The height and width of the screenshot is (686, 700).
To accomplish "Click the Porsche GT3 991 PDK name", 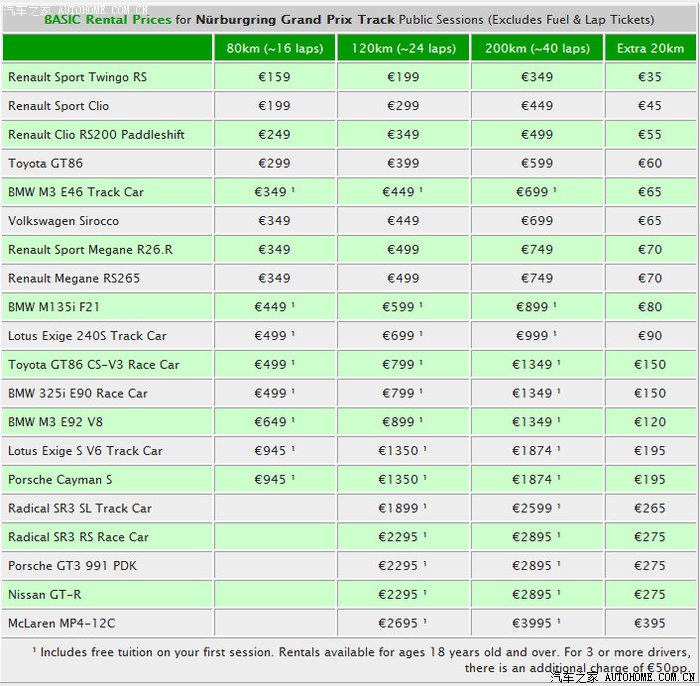I will point(71,566).
